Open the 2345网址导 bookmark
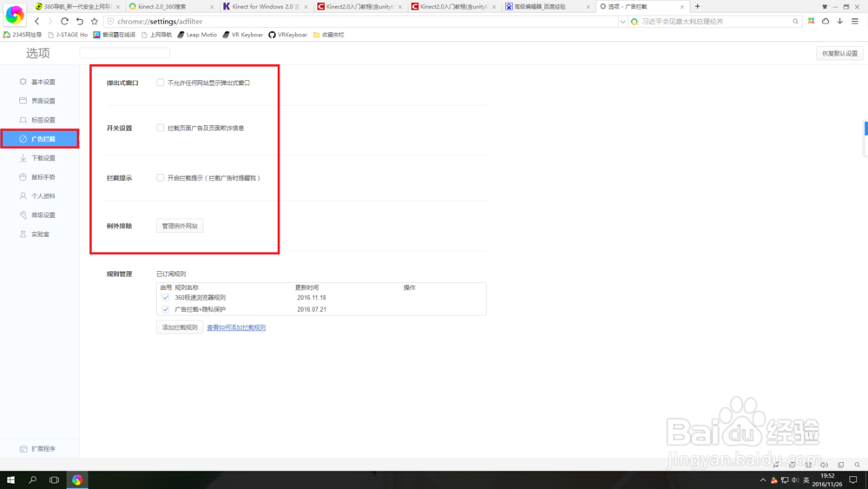Image resolution: width=868 pixels, height=489 pixels. pyautogui.click(x=23, y=35)
